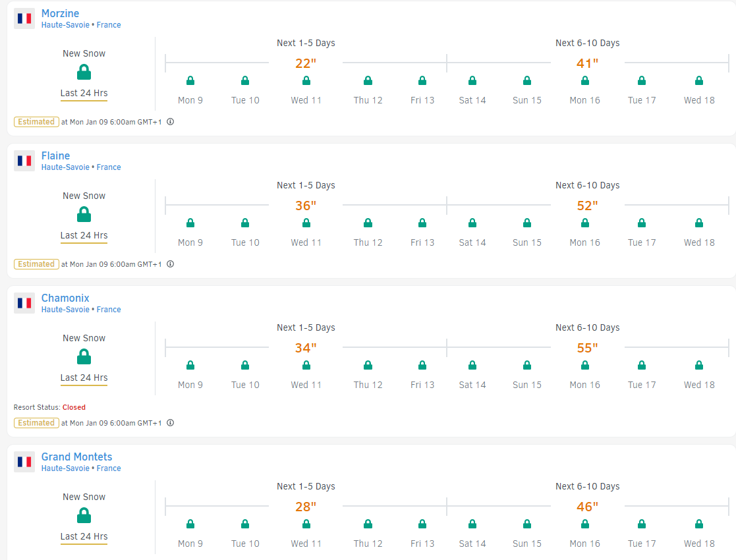Click Chamonix's New Snow lock icon
The width and height of the screenshot is (736, 560).
84,356
